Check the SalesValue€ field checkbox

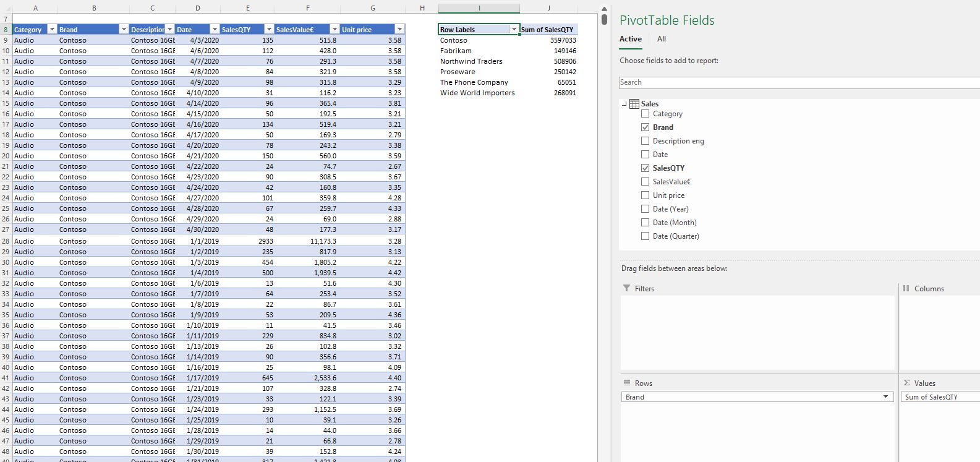(x=646, y=182)
